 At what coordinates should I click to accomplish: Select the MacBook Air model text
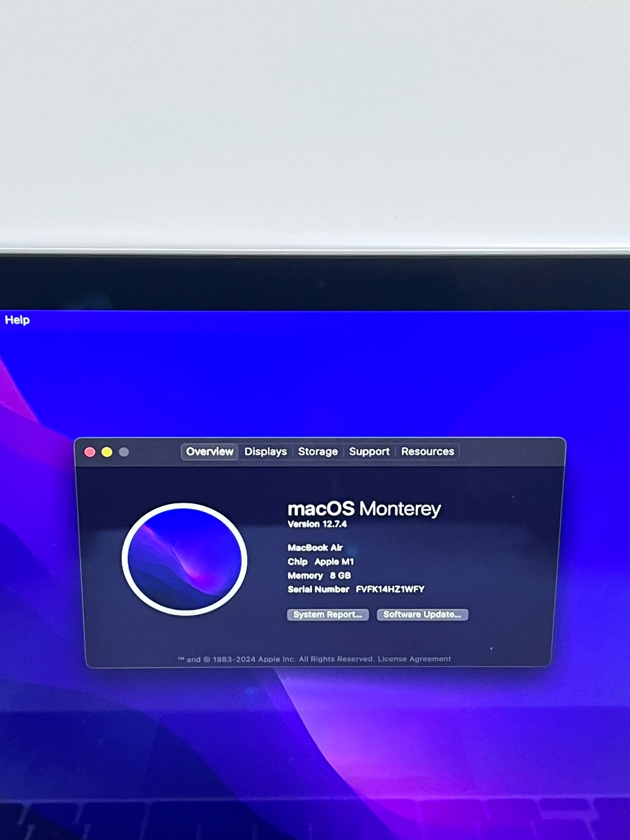point(315,548)
